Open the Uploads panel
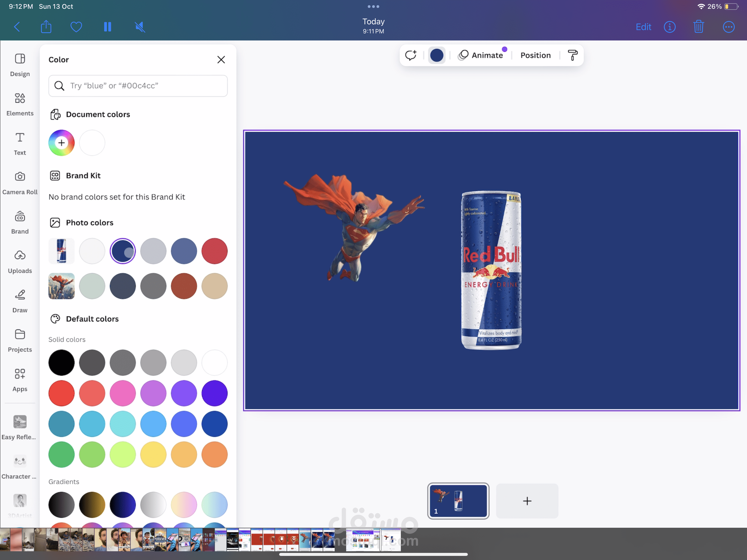This screenshot has height=560, width=747. tap(20, 261)
